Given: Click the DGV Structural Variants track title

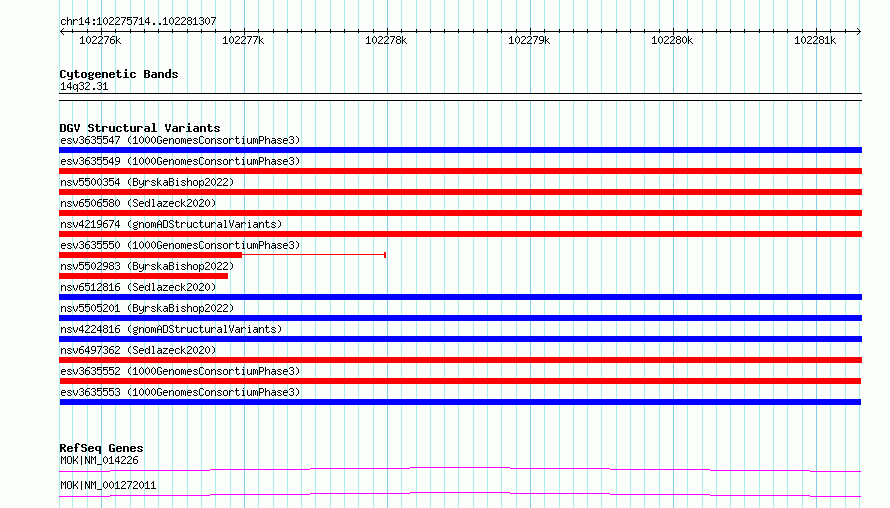Looking at the screenshot, I should pyautogui.click(x=140, y=128).
